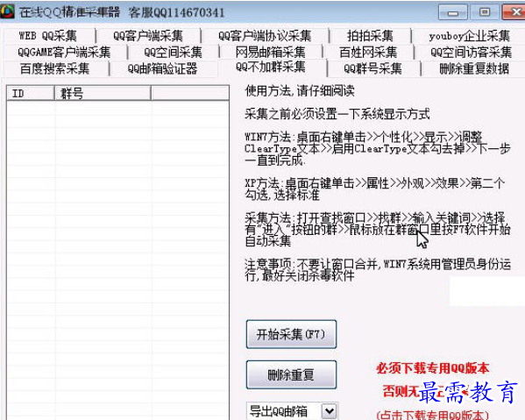Click the red 必须下载专用QQ版本 text
The height and width of the screenshot is (420, 525).
pyautogui.click(x=433, y=368)
